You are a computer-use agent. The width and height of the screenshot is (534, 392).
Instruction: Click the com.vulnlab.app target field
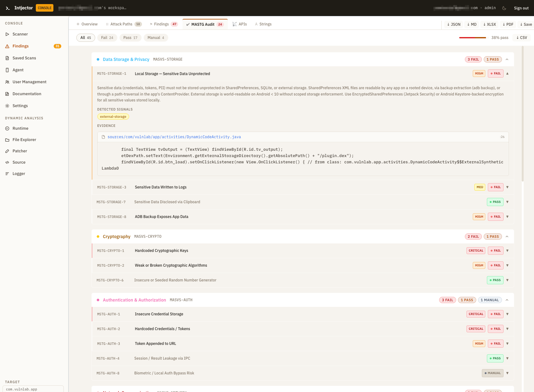point(33,389)
